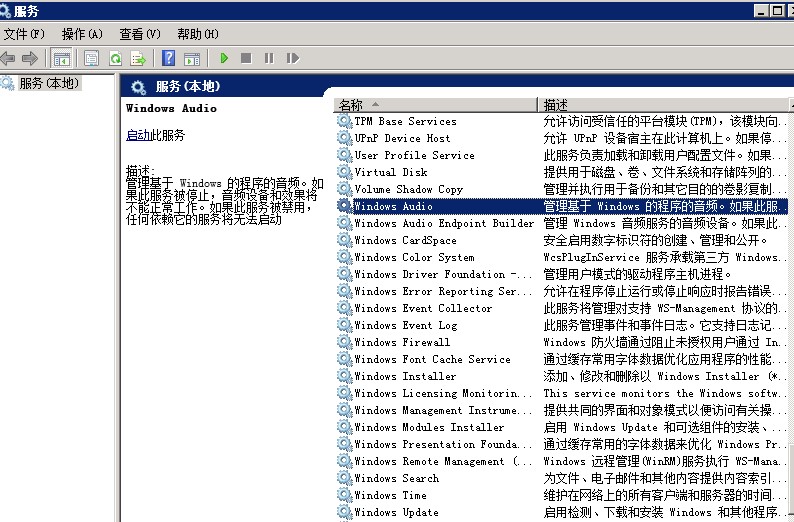Select 服务(本地) in the console tree
This screenshot has width=794, height=522.
click(49, 83)
